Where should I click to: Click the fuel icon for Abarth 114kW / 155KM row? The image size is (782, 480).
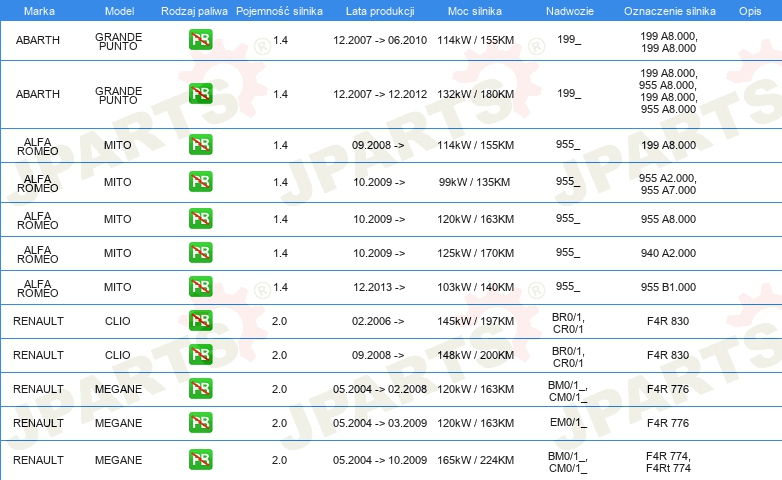[x=200, y=41]
